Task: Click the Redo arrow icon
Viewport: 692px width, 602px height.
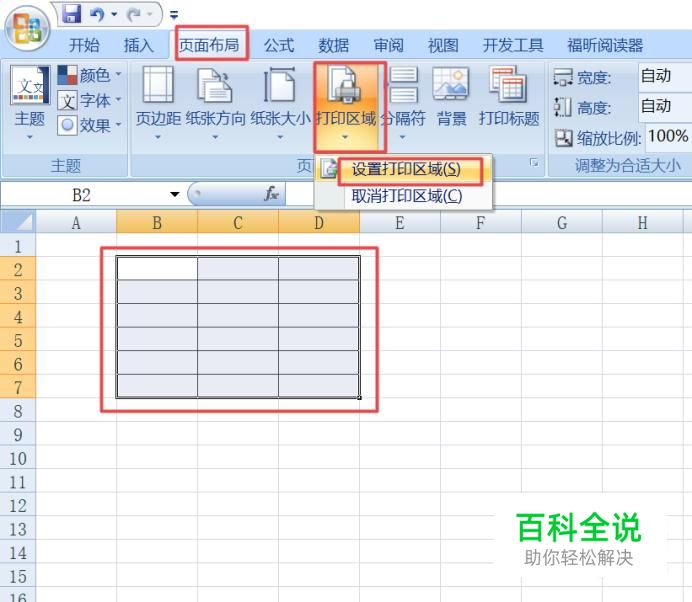Action: click(133, 15)
